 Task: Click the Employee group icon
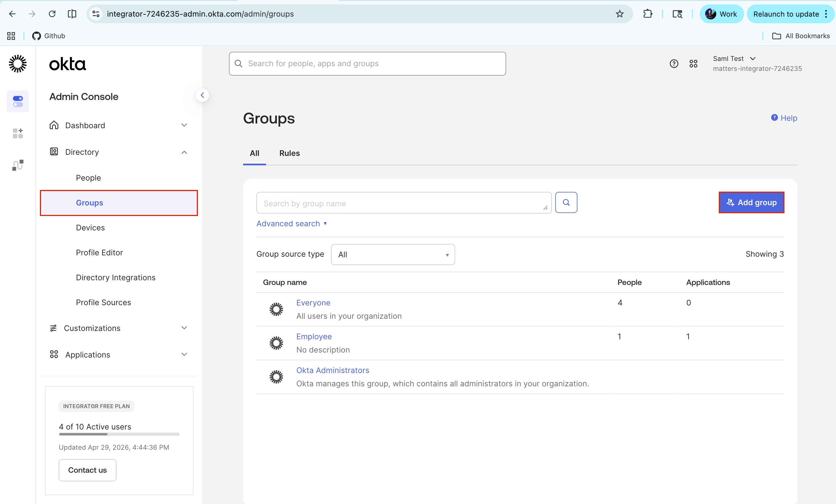click(x=276, y=343)
